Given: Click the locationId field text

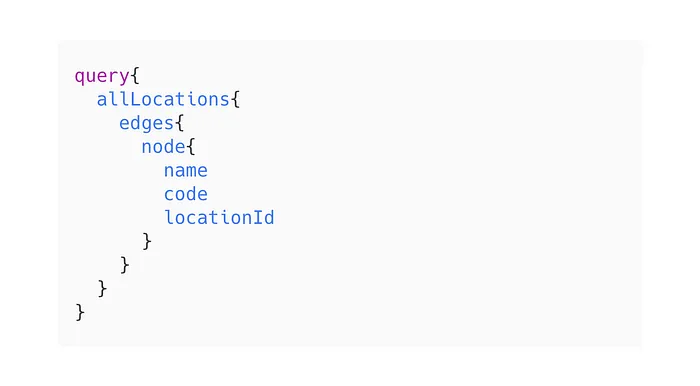Looking at the screenshot, I should (x=219, y=218).
